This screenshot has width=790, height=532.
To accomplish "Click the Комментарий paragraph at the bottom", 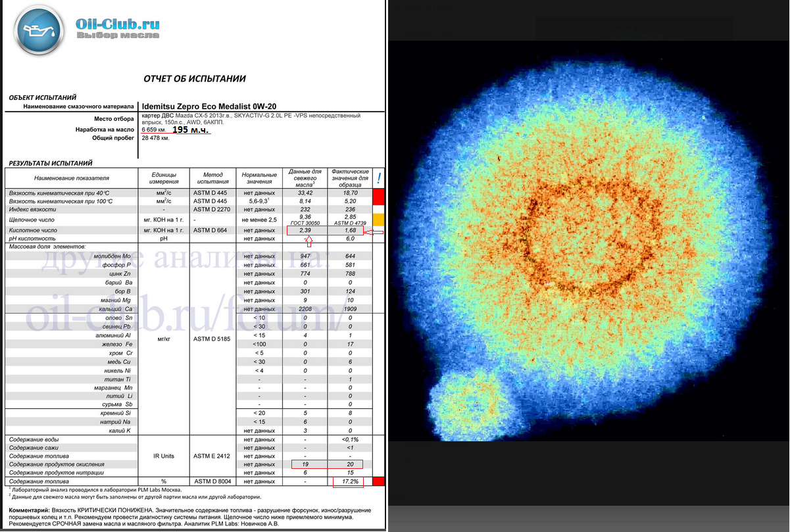I will pyautogui.click(x=191, y=518).
